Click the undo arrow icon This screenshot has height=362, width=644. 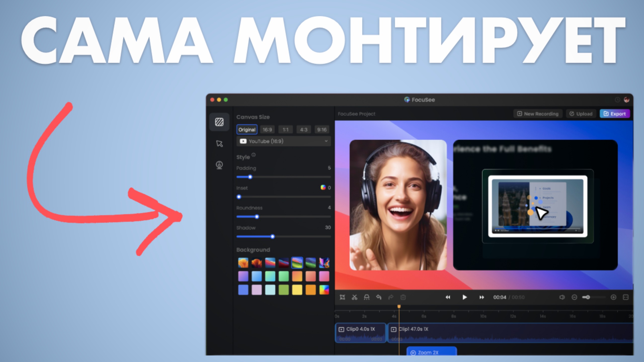click(379, 297)
